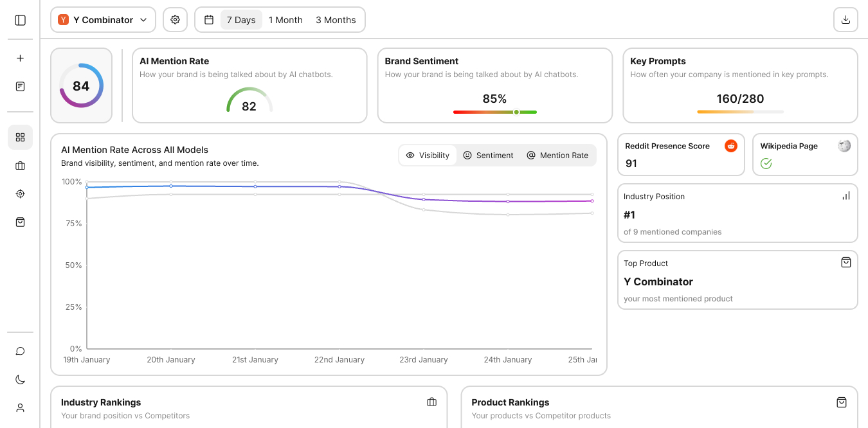Viewport: 868px width, 428px height.
Task: Click the Industry Position label
Action: pyautogui.click(x=654, y=197)
